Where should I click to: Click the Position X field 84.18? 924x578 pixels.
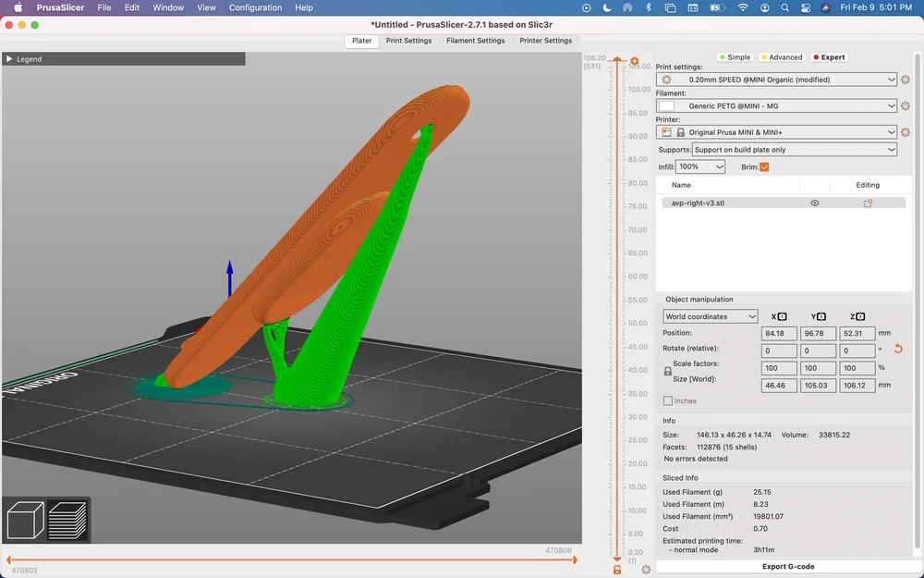click(778, 333)
